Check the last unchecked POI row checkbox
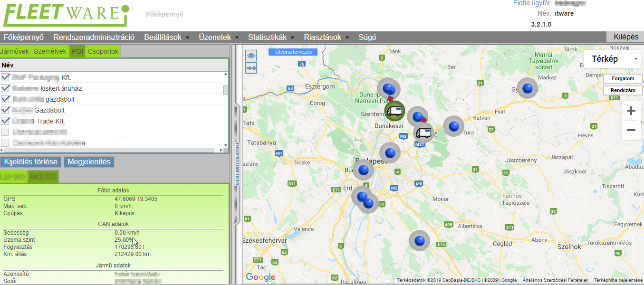 (6, 142)
